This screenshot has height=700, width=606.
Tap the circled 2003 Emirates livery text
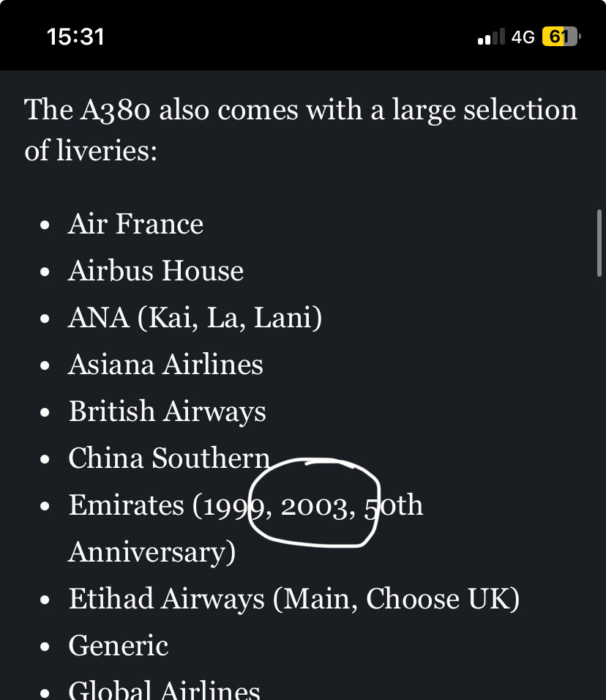coord(314,507)
